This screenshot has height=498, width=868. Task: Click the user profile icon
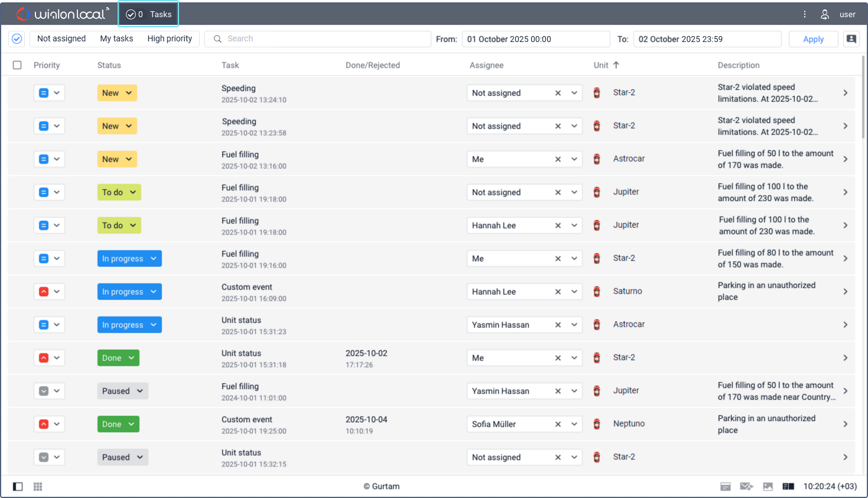coord(825,14)
